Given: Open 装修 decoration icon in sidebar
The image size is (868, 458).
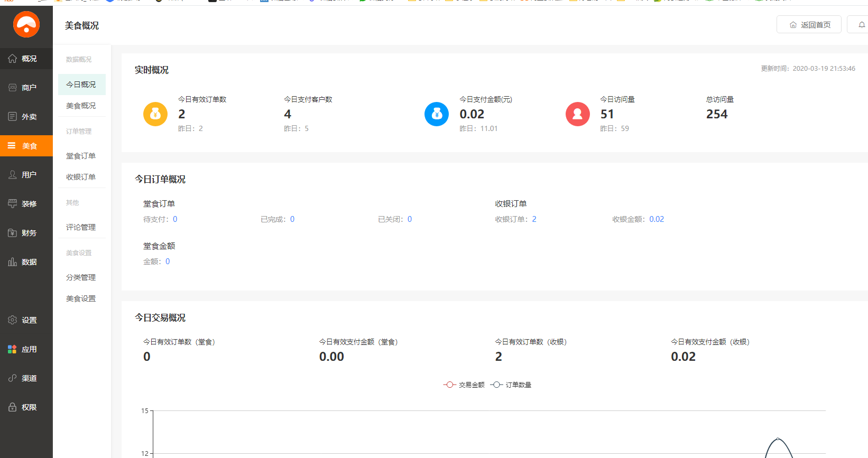Looking at the screenshot, I should pos(12,204).
